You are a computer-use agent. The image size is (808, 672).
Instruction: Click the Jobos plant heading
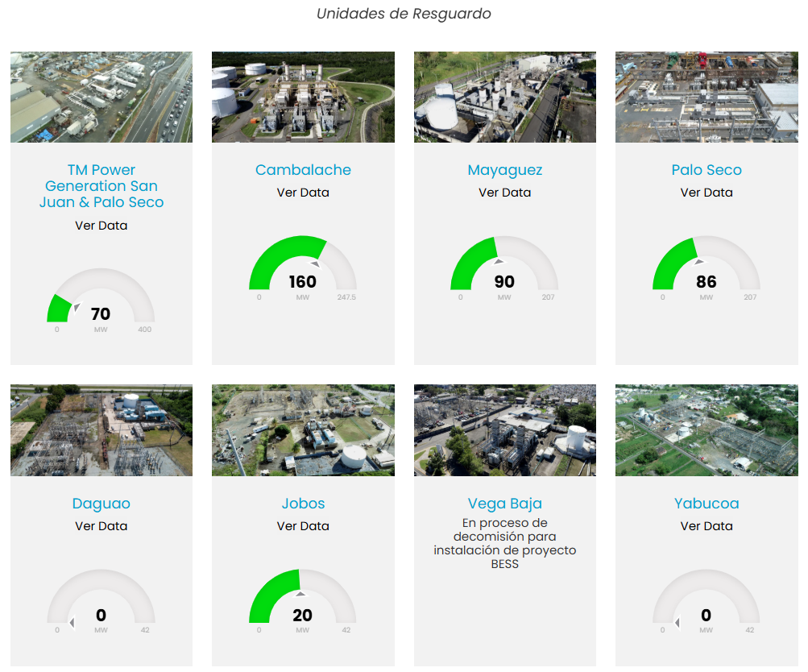point(303,504)
